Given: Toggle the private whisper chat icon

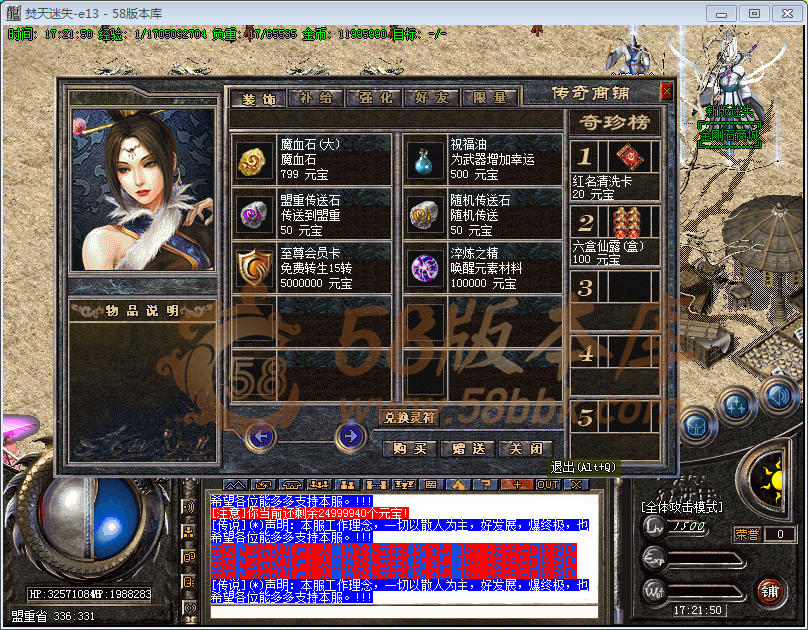Looking at the screenshot, I should [189, 582].
